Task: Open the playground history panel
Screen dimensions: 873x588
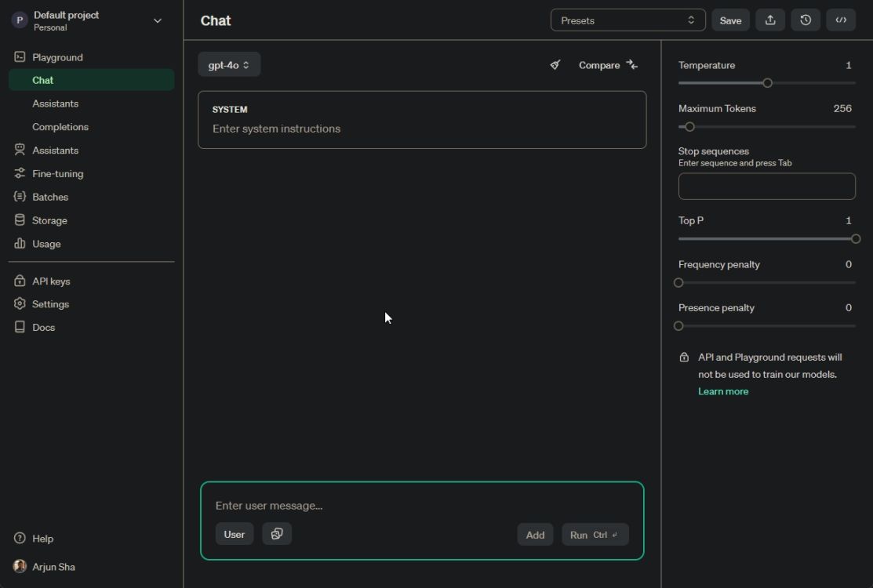Action: click(805, 20)
